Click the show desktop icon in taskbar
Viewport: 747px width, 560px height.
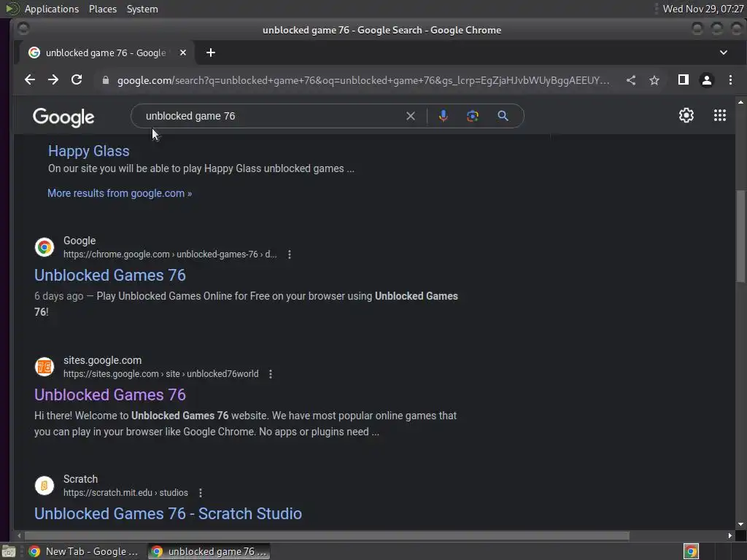click(9, 551)
